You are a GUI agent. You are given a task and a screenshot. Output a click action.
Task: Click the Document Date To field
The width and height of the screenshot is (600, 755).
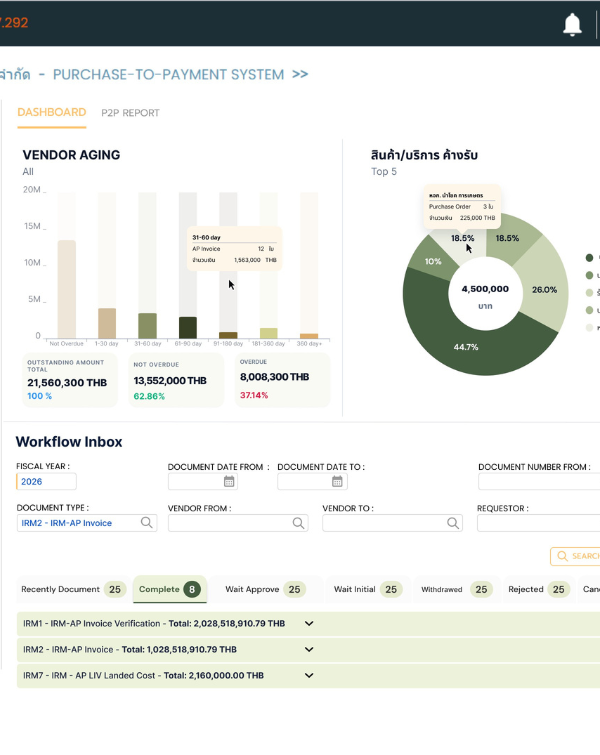point(312,482)
